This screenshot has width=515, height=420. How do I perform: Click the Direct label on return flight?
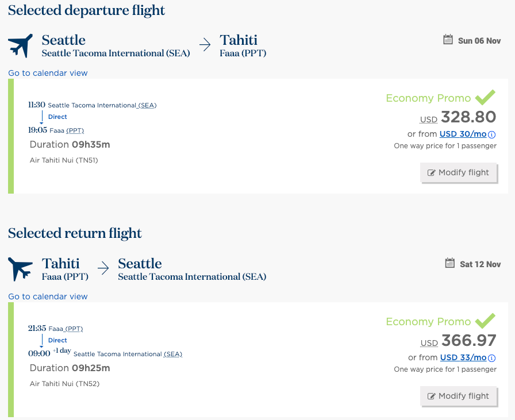pyautogui.click(x=57, y=341)
